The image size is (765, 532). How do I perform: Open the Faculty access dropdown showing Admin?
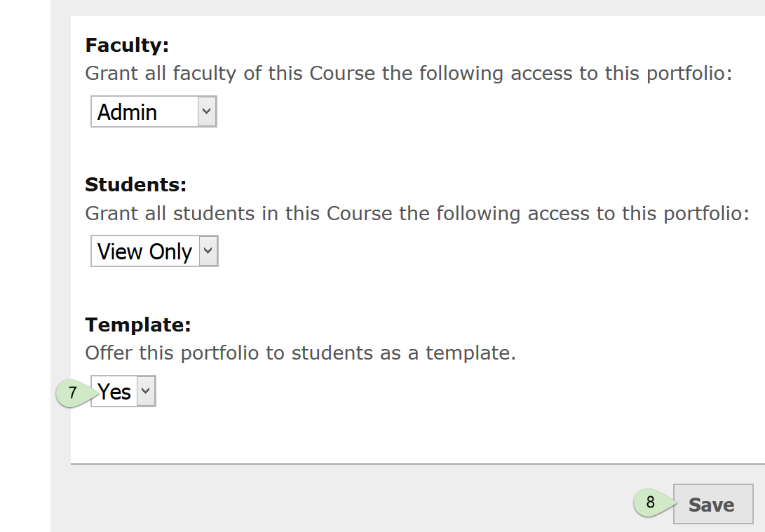pyautogui.click(x=154, y=111)
